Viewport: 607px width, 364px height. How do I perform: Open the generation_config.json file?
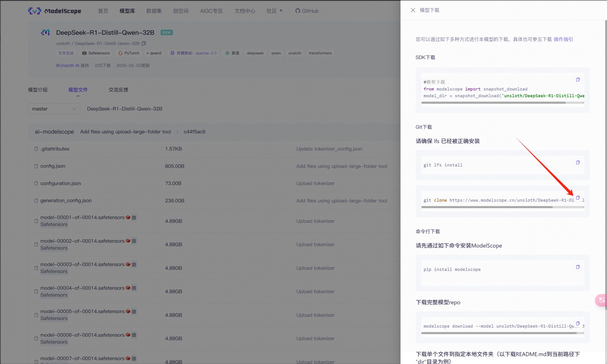(x=66, y=200)
